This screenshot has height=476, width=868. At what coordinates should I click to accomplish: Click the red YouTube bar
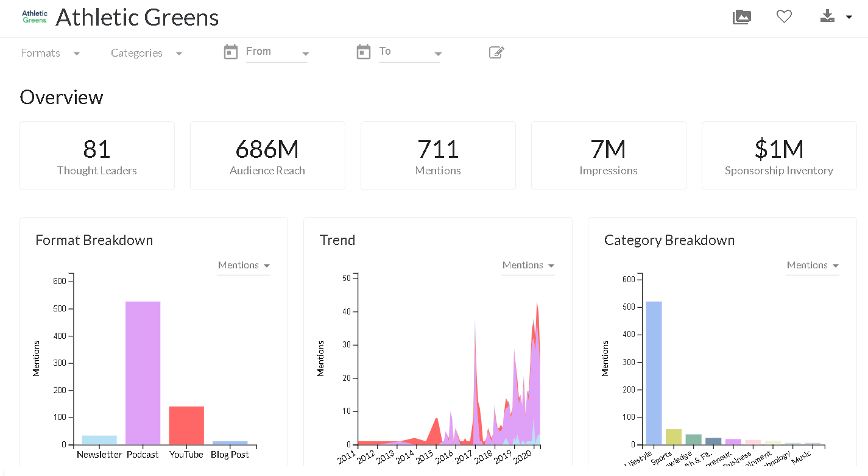pos(186,425)
